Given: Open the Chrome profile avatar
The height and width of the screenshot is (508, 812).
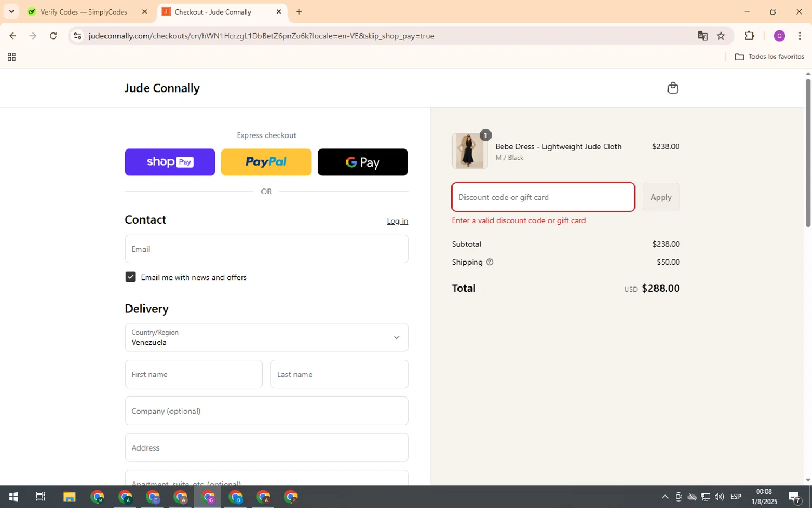Looking at the screenshot, I should pos(780,36).
